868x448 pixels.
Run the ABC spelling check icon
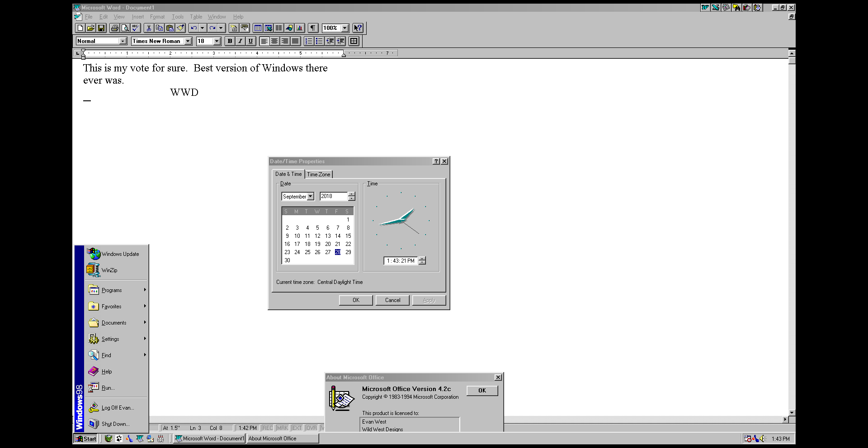pyautogui.click(x=136, y=28)
